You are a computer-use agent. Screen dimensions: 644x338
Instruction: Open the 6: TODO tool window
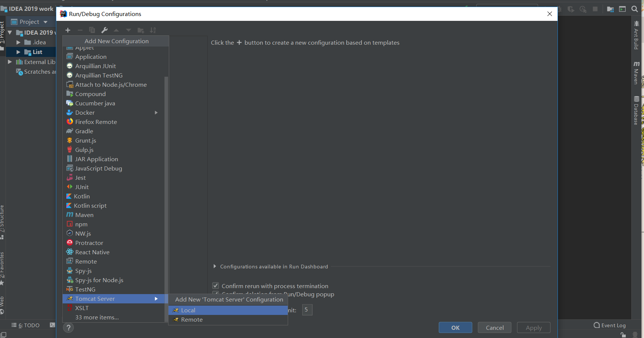25,325
